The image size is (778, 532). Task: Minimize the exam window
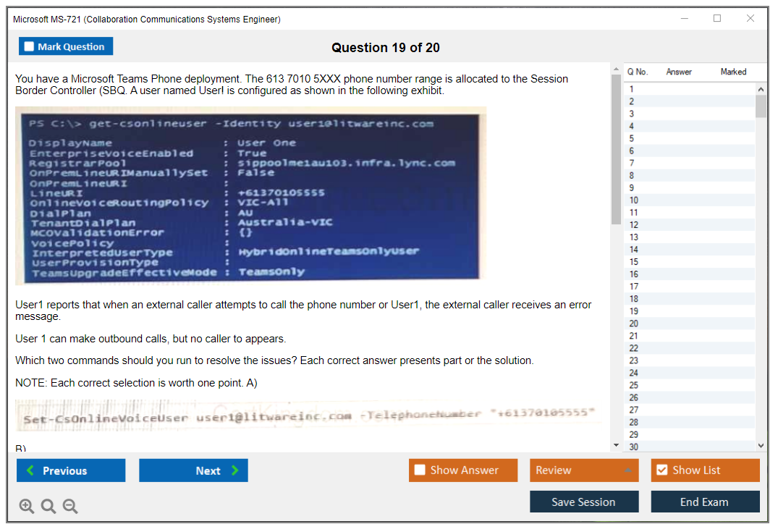click(684, 18)
